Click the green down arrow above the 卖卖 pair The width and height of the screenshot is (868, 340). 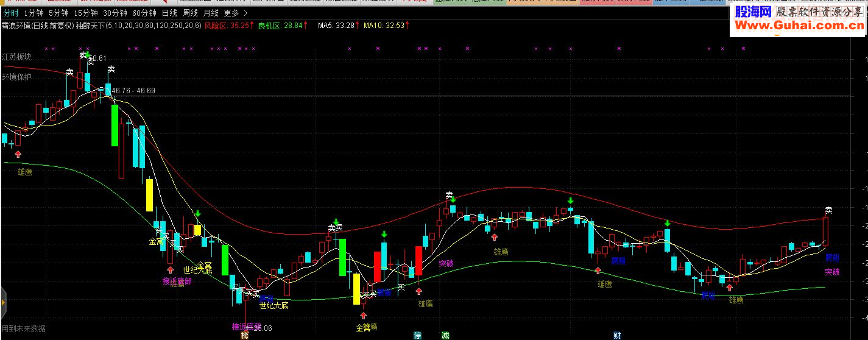click(x=336, y=222)
